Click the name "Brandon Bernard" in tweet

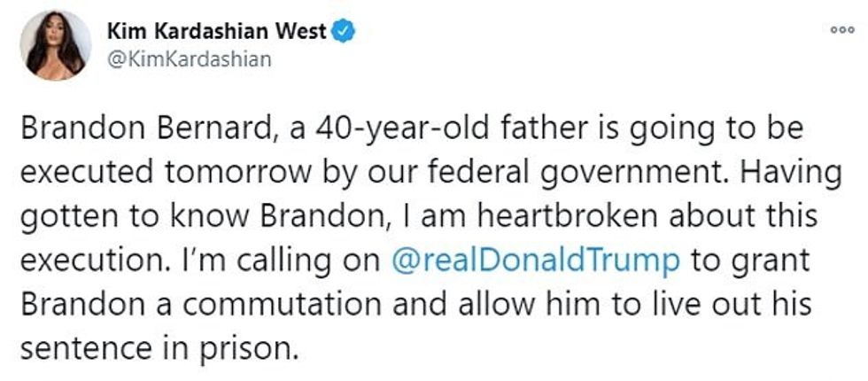(x=141, y=129)
